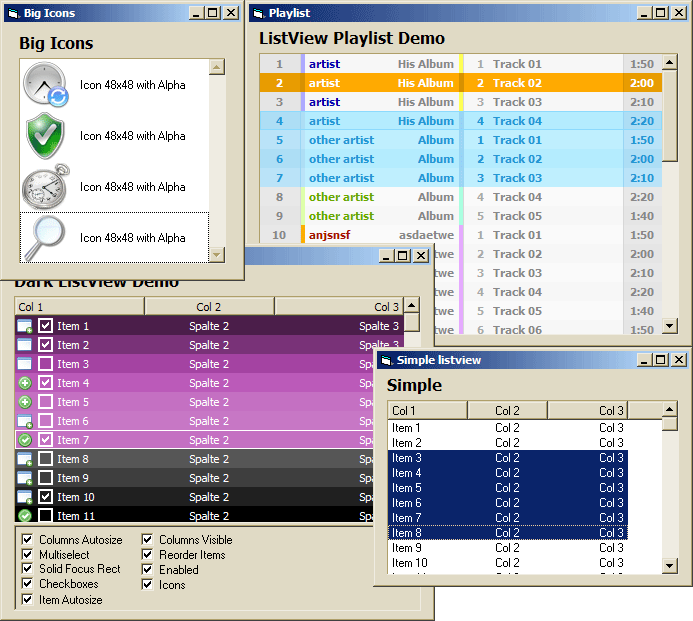Tick the checkbox for Item 3

[45, 364]
